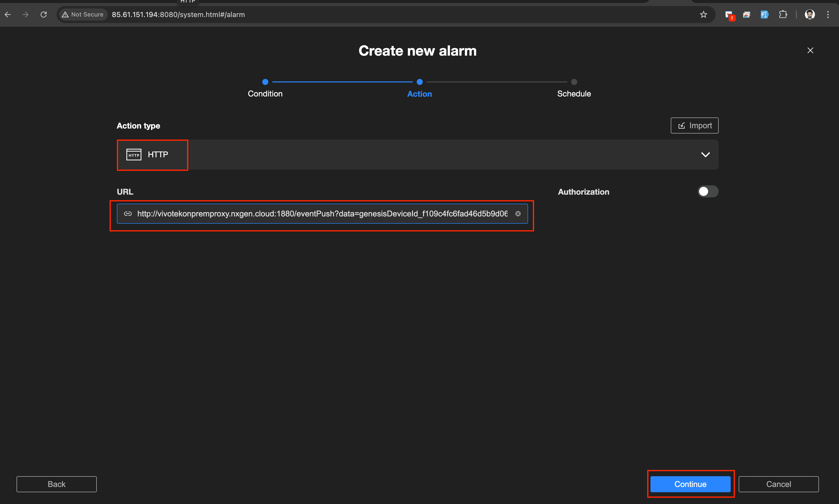Image resolution: width=839 pixels, height=504 pixels.
Task: Open the browser extensions puzzle icon
Action: pyautogui.click(x=783, y=15)
